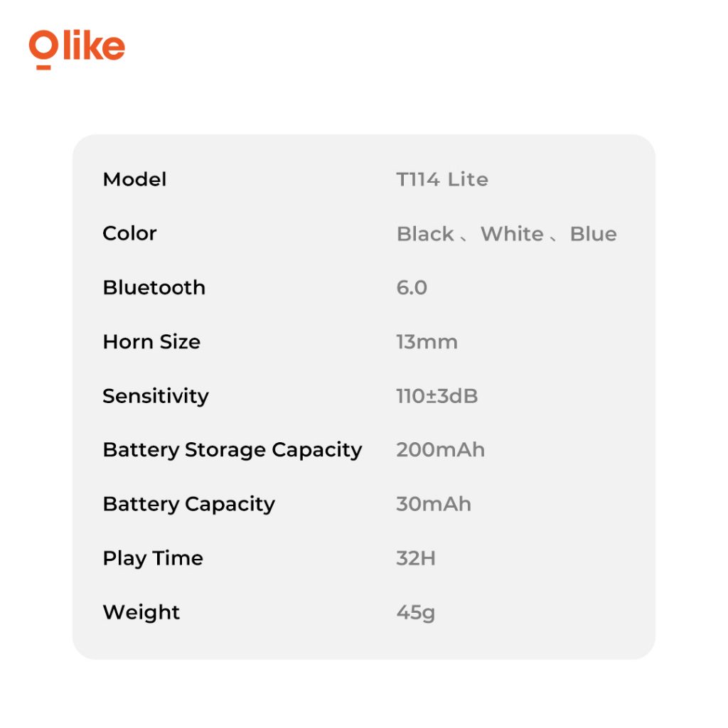Choose the Blue color option text
728x728 pixels.
pyautogui.click(x=593, y=234)
